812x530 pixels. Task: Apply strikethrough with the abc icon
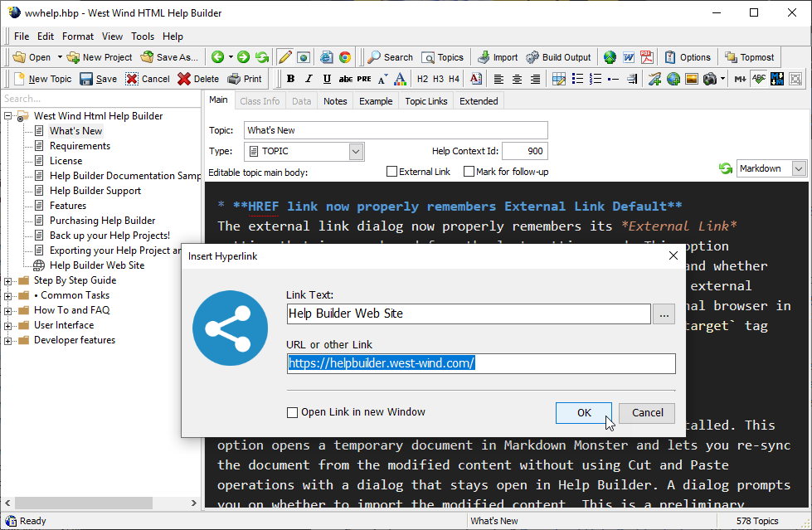pyautogui.click(x=345, y=79)
